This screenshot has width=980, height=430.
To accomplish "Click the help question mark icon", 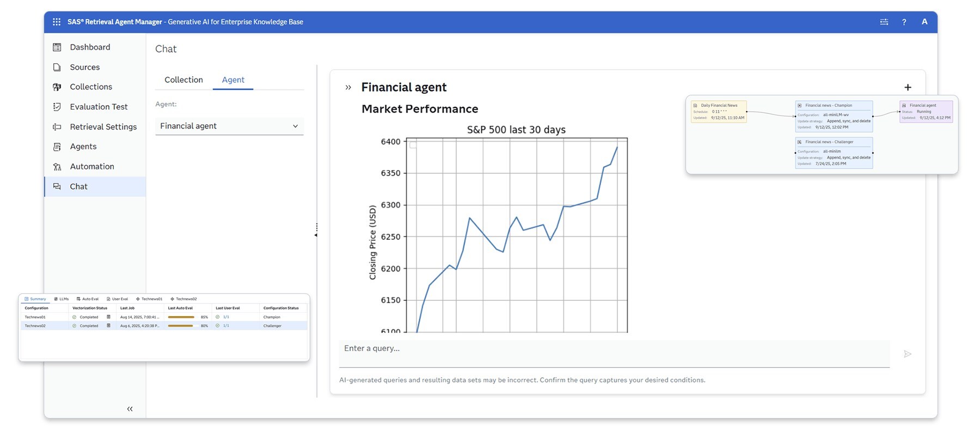I will point(904,22).
